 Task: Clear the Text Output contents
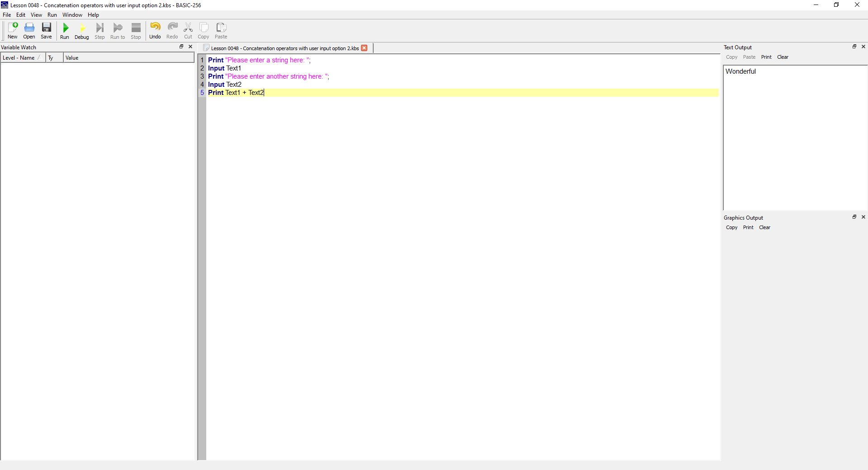click(783, 57)
